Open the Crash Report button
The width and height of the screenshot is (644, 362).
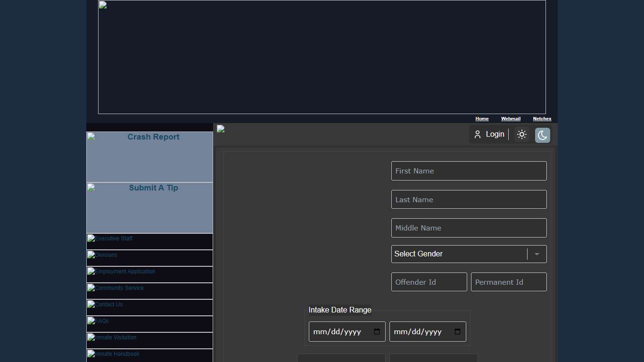[150, 157]
